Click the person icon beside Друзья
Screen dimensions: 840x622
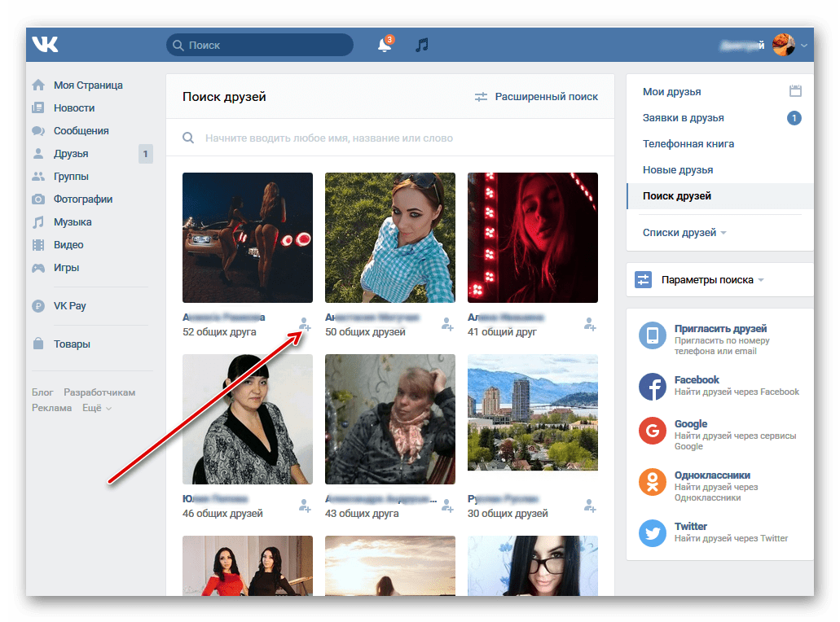[38, 154]
